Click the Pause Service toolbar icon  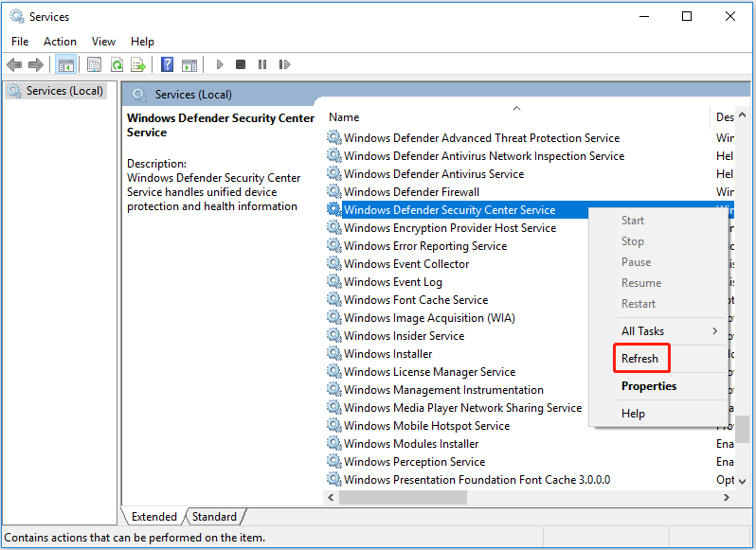coord(262,64)
